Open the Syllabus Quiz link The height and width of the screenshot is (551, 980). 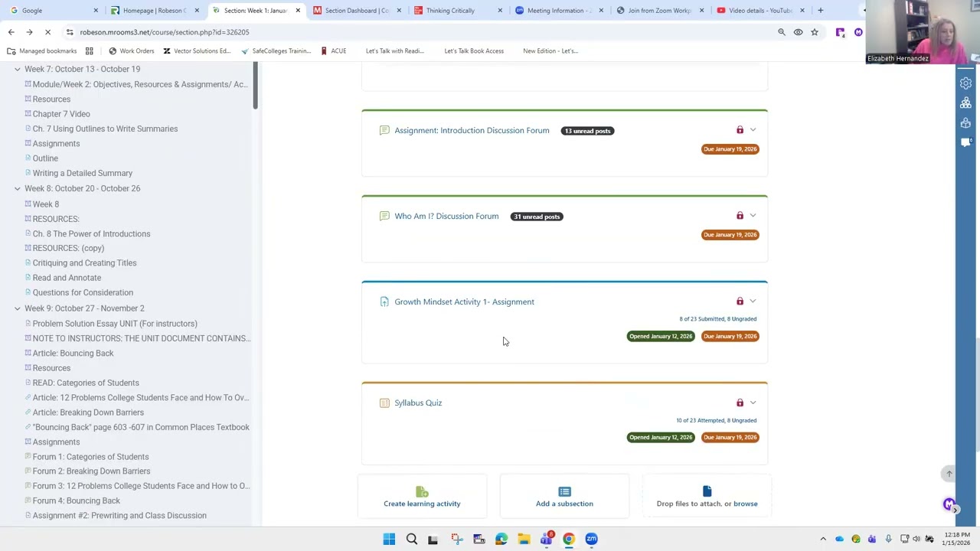point(418,403)
